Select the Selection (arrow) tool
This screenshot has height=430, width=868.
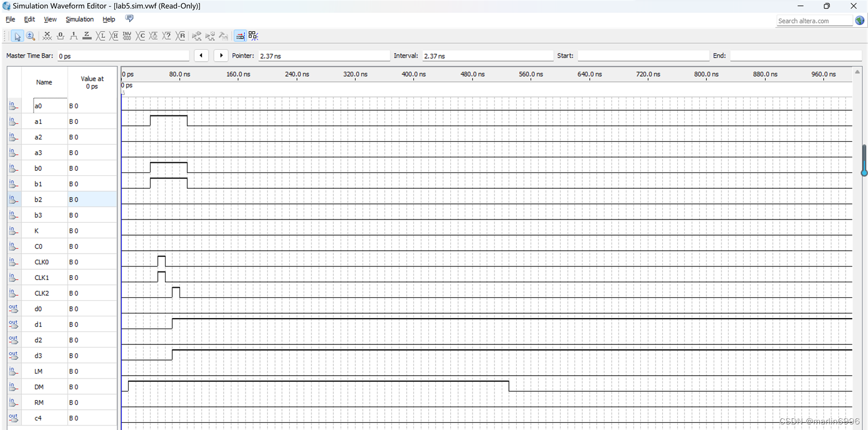[17, 36]
